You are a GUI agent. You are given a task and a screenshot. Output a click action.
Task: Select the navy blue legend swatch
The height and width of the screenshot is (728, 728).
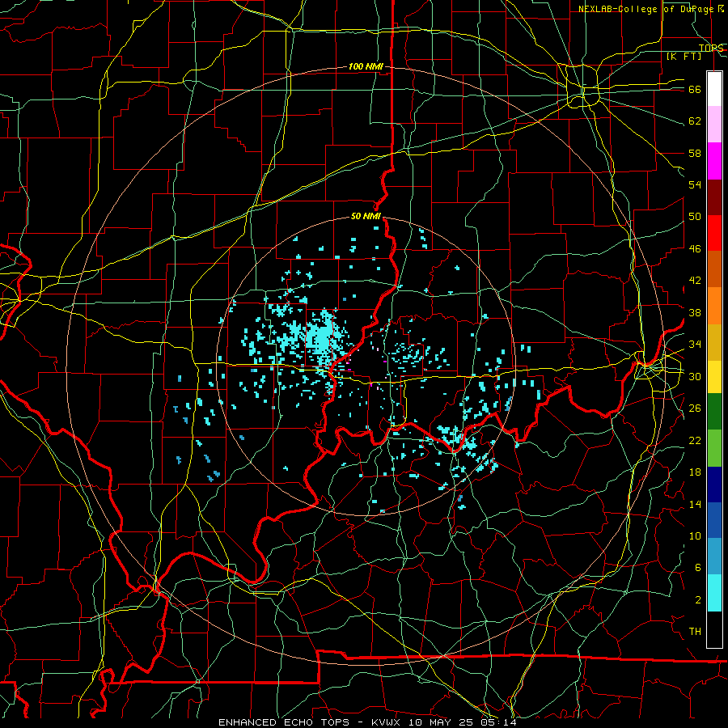(x=714, y=485)
